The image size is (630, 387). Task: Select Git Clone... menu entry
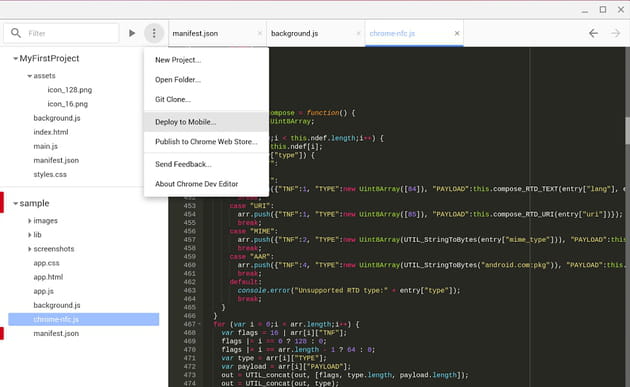pos(206,99)
